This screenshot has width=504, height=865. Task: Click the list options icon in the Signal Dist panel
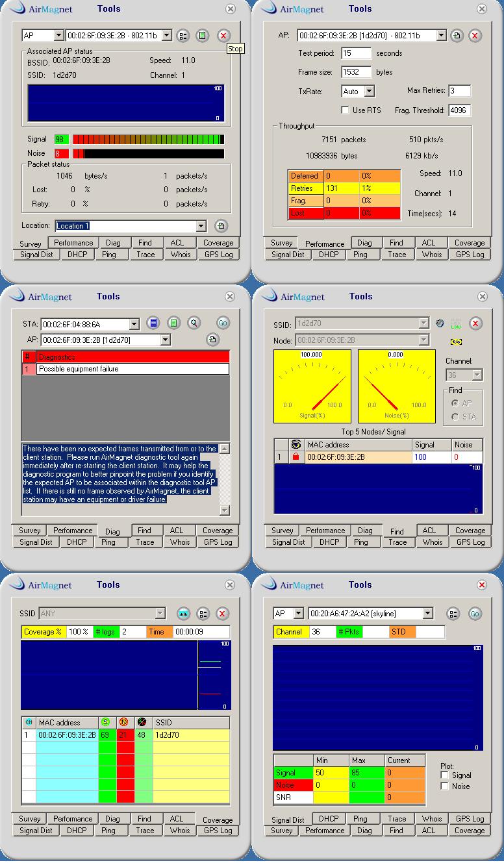pos(453,613)
